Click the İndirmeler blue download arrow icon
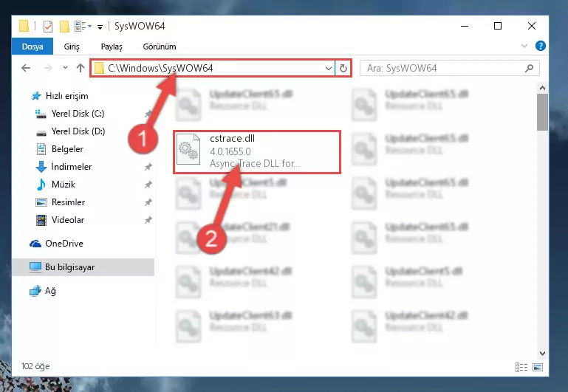 pos(41,167)
